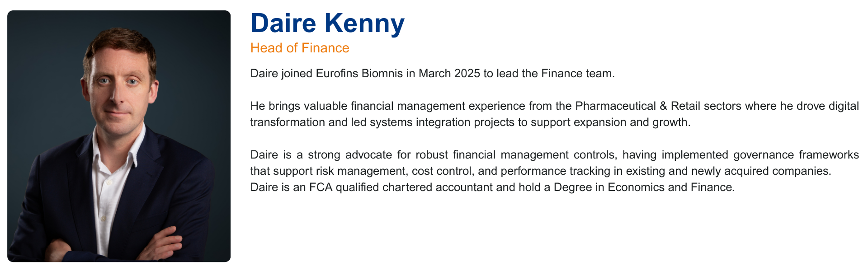The image size is (868, 271).
Task: Click the words 'digital' ending the second paragraph's first line
Action: [844, 106]
